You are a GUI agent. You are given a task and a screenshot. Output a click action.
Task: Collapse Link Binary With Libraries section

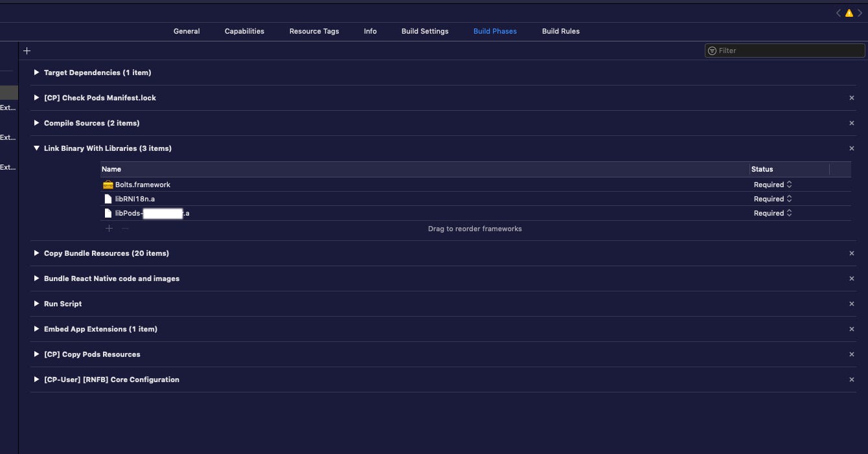point(36,148)
